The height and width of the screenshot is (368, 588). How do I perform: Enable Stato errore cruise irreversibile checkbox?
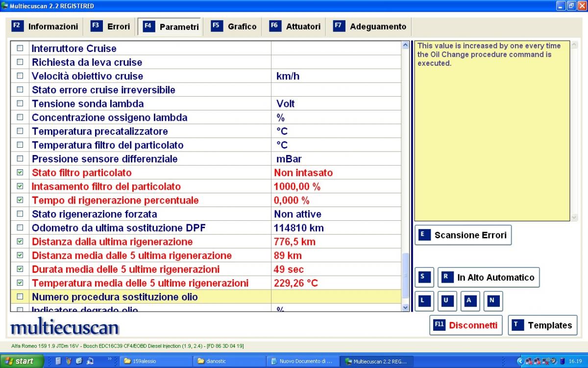[20, 89]
